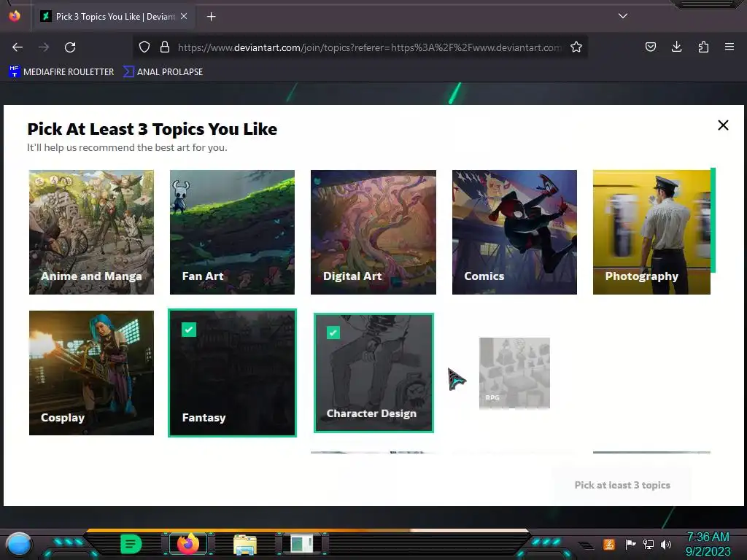Open the tracking protection shield icon

pyautogui.click(x=144, y=47)
